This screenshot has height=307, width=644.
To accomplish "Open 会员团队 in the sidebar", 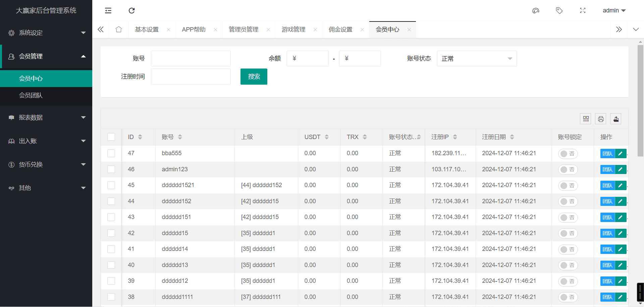I will click(x=31, y=95).
